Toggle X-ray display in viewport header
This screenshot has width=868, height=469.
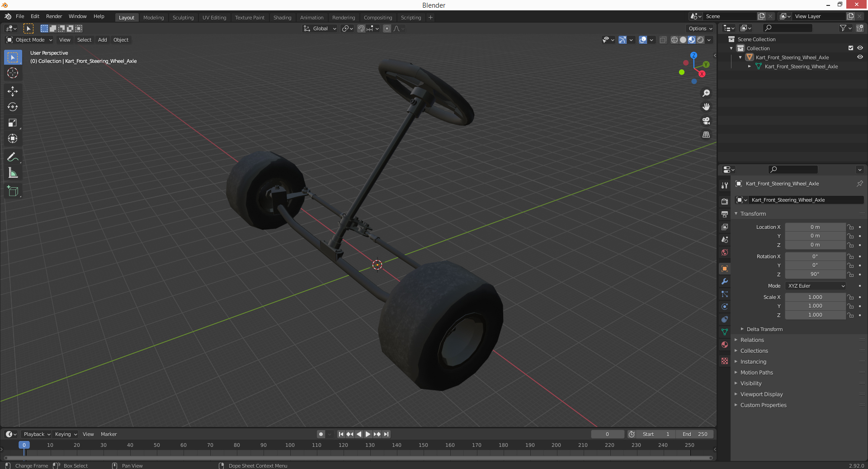tap(663, 40)
